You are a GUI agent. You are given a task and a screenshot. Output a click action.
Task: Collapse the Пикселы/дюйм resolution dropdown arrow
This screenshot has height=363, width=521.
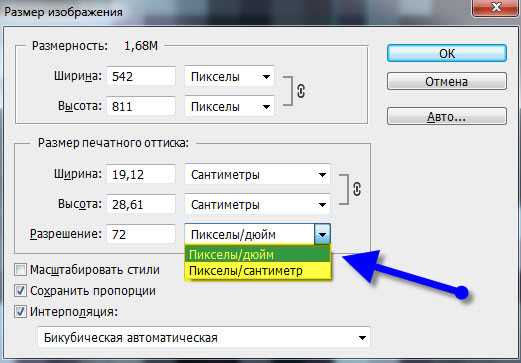(x=322, y=234)
